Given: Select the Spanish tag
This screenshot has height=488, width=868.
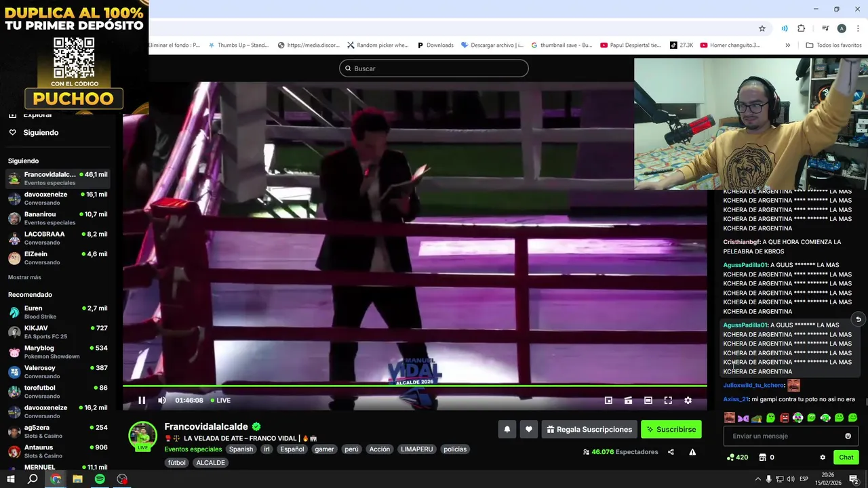Looking at the screenshot, I should [241, 449].
